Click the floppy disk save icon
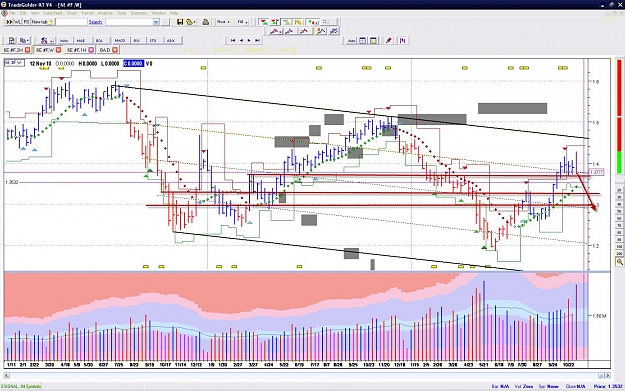Viewport: 625px width, 391px height. 180,22
